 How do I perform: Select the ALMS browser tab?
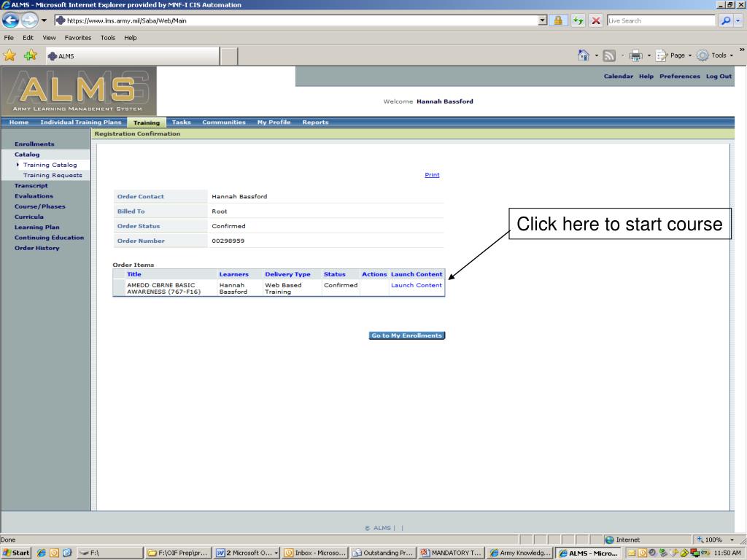(x=133, y=55)
